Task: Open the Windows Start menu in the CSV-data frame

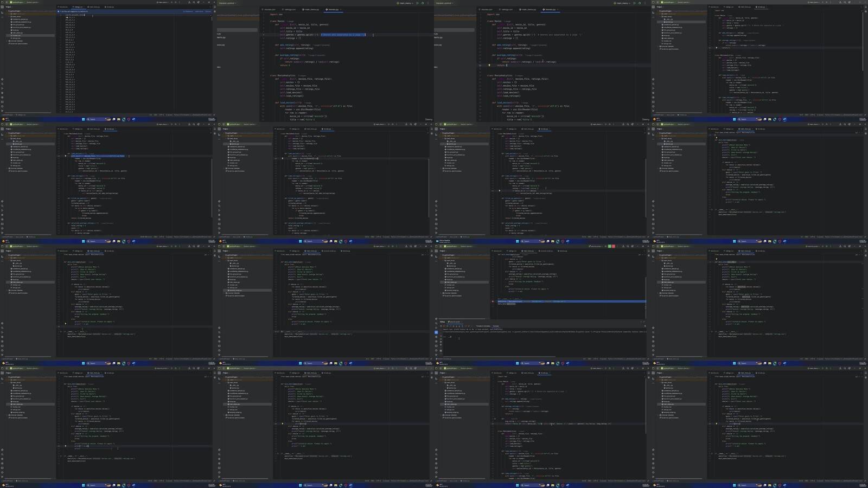Action: click(x=84, y=119)
